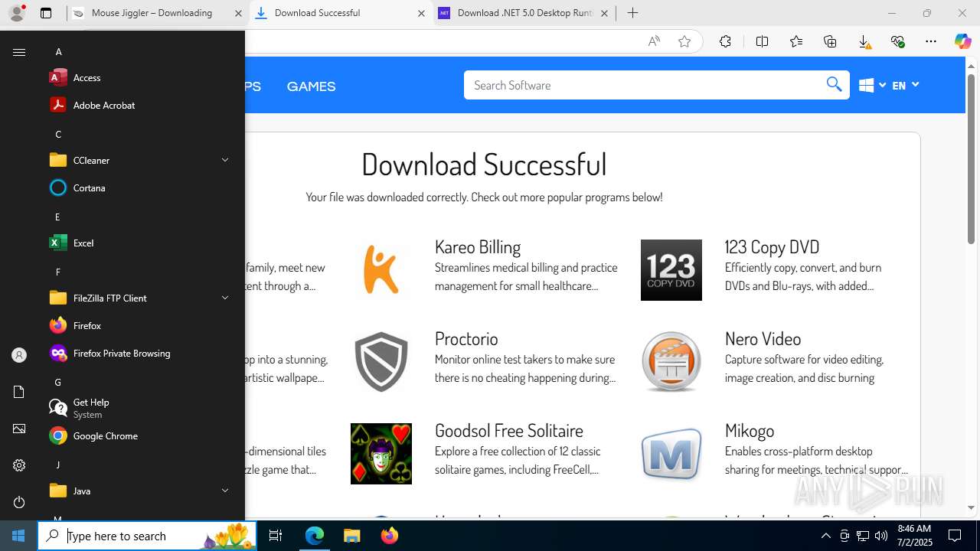Open the 123 Copy DVD link
Viewport: 980px width, 551px height.
tap(772, 246)
